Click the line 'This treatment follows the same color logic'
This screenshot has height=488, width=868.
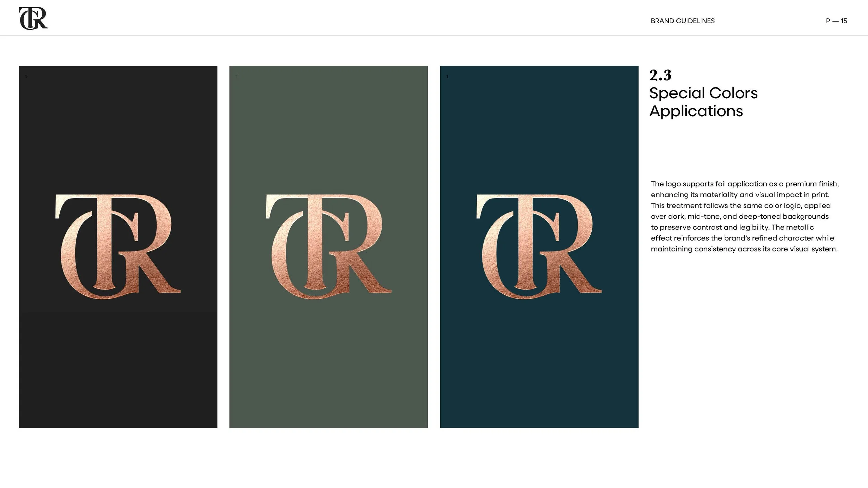point(741,205)
